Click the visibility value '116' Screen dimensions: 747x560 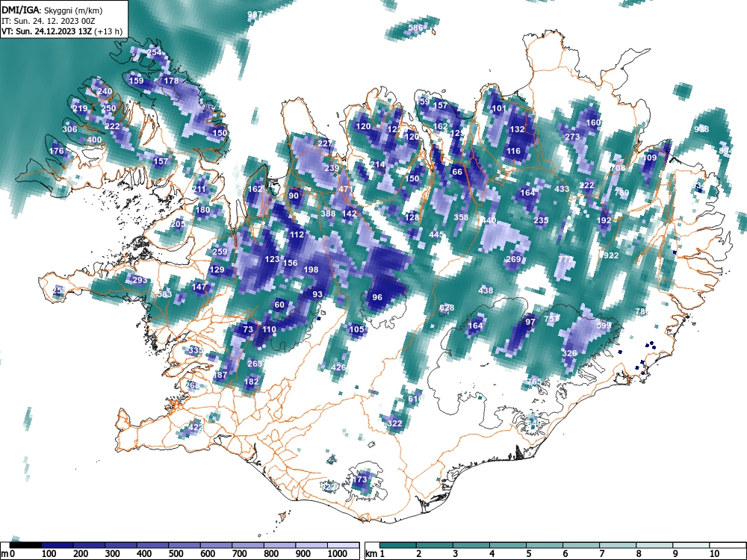pos(514,151)
